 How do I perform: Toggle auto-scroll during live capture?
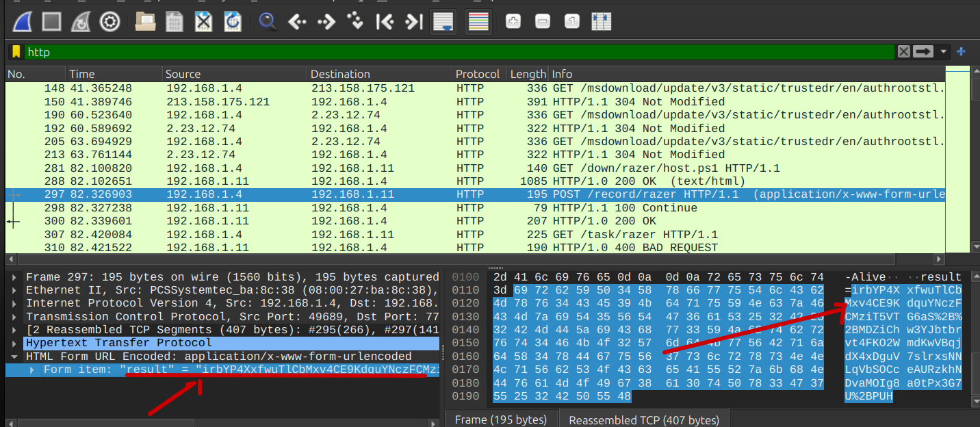pyautogui.click(x=443, y=21)
